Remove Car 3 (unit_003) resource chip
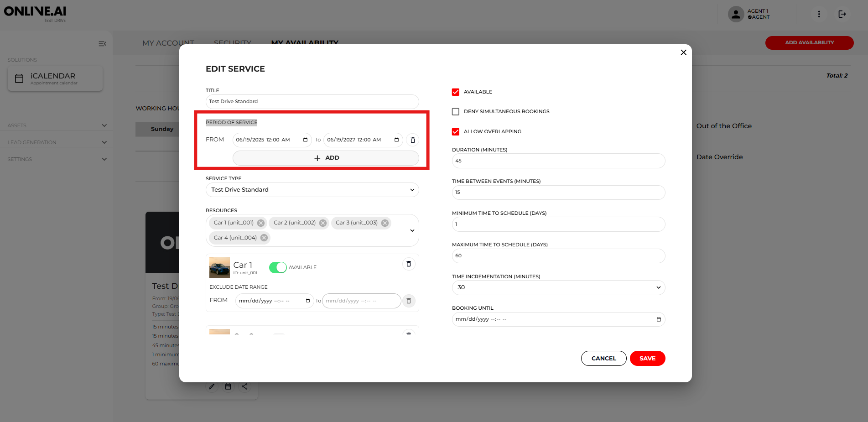The image size is (868, 422). click(x=385, y=223)
